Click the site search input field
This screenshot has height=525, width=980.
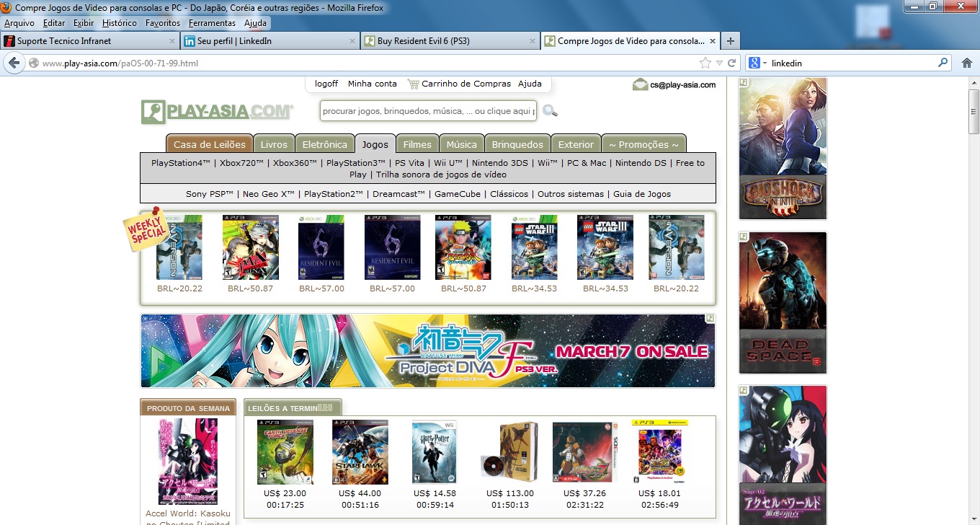pyautogui.click(x=428, y=111)
